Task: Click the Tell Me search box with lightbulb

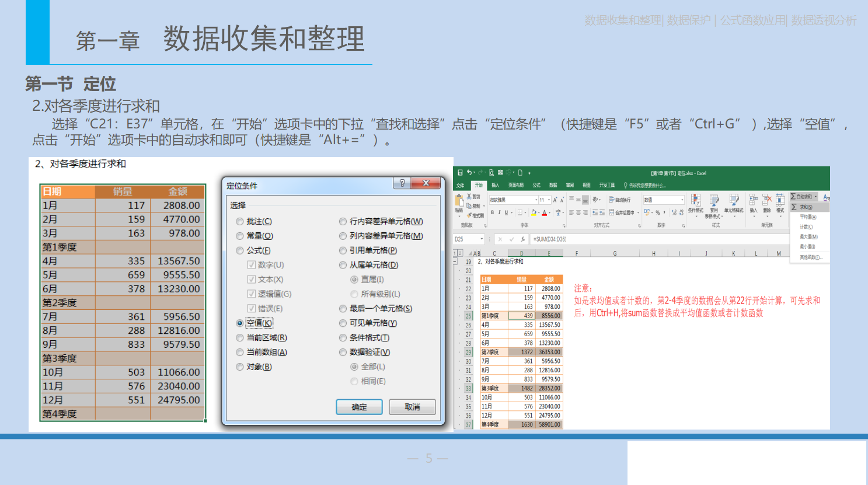Action: tap(644, 186)
